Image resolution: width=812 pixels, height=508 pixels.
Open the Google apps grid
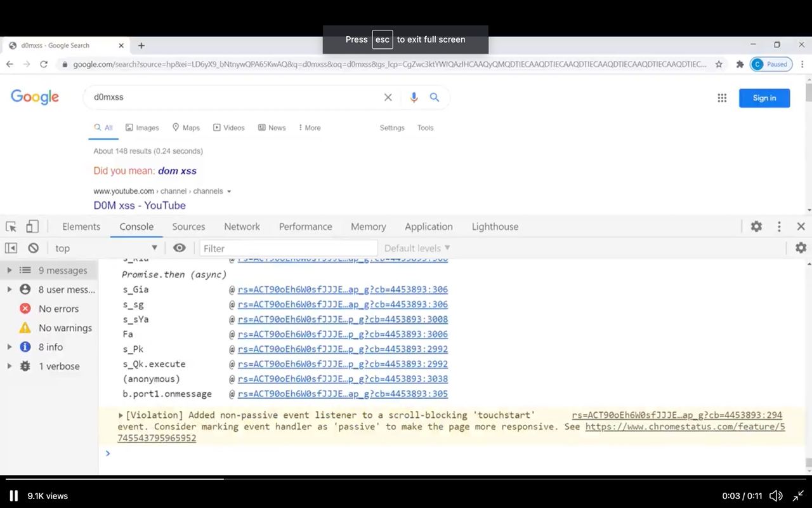(x=722, y=98)
